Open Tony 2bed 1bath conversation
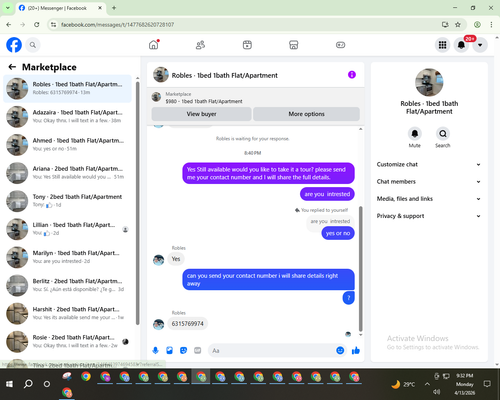This screenshot has width=500, height=400. (67, 201)
